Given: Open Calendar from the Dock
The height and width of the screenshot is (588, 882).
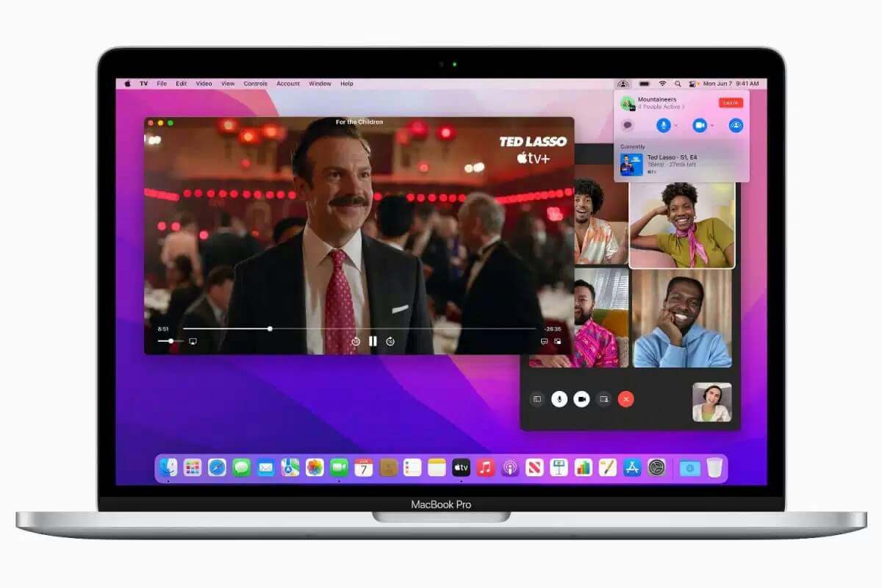Looking at the screenshot, I should pyautogui.click(x=364, y=467).
